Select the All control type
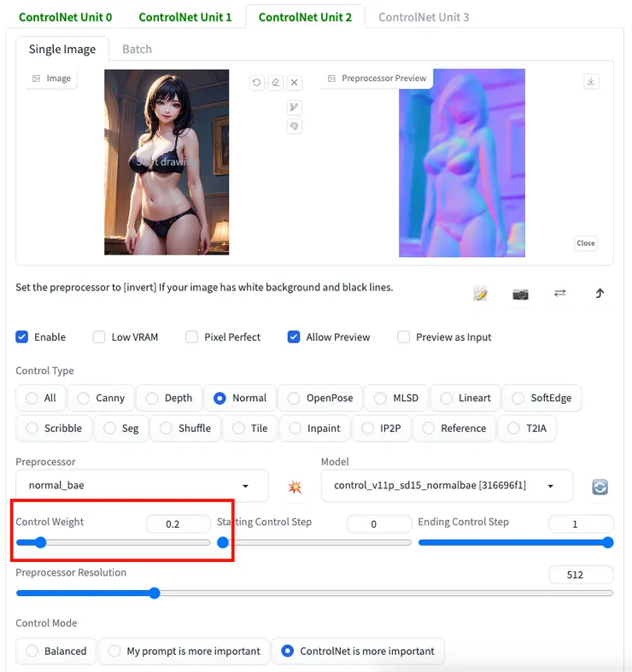632x672 pixels. [41, 398]
